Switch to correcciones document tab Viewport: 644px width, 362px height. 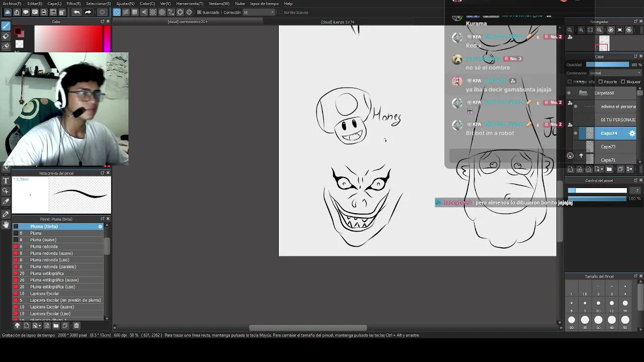[x=188, y=22]
